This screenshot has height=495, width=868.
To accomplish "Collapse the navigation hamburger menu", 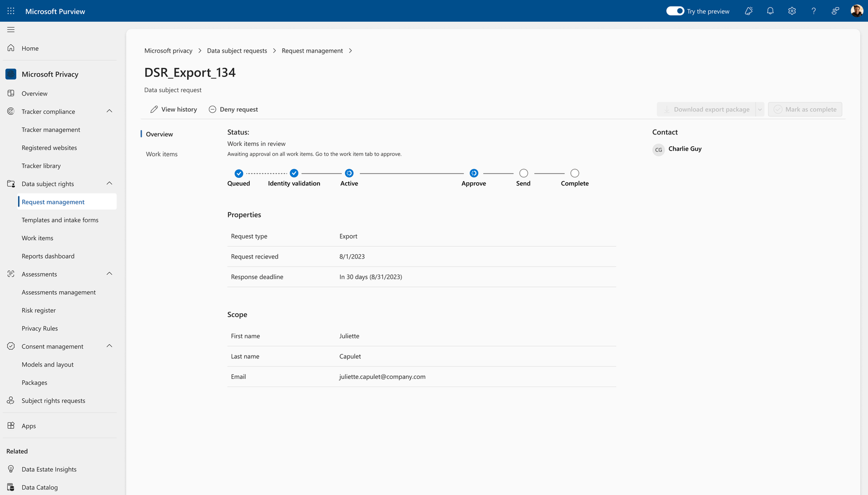I will point(11,30).
